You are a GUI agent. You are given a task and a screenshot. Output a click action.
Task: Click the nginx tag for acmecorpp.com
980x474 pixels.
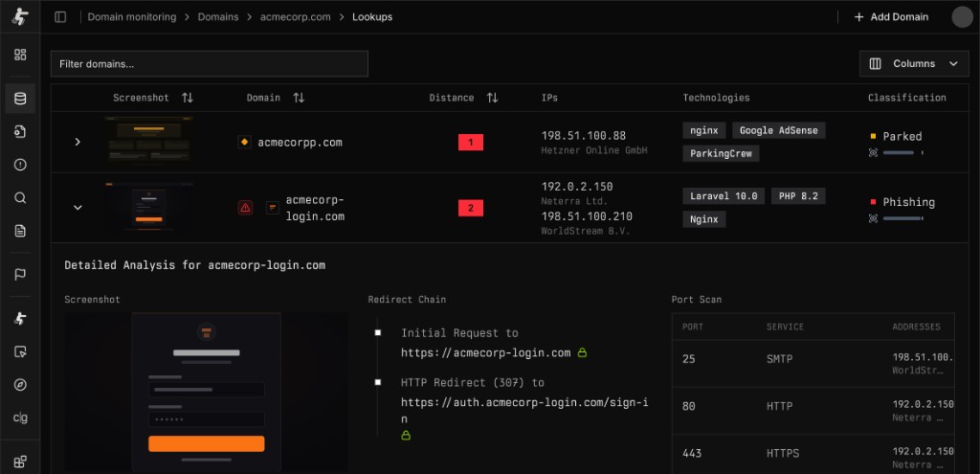[704, 130]
